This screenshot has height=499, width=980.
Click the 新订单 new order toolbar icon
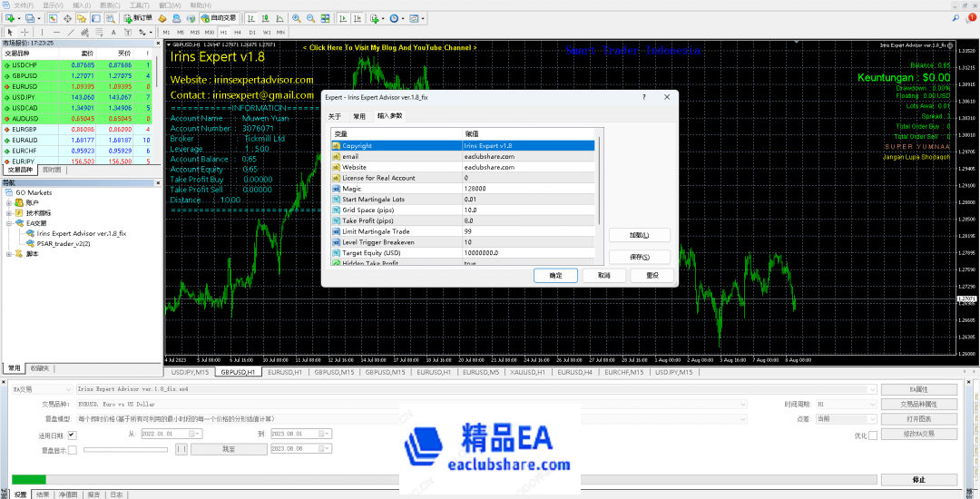[139, 18]
